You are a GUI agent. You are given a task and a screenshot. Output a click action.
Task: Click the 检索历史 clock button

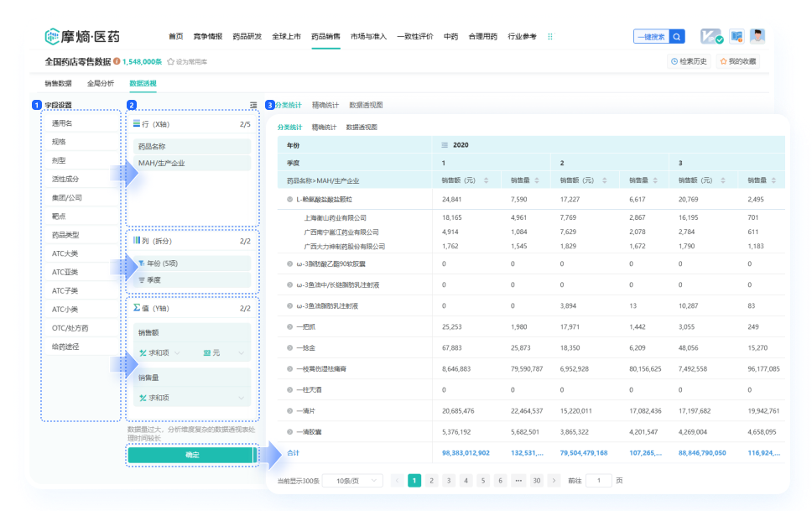click(688, 61)
